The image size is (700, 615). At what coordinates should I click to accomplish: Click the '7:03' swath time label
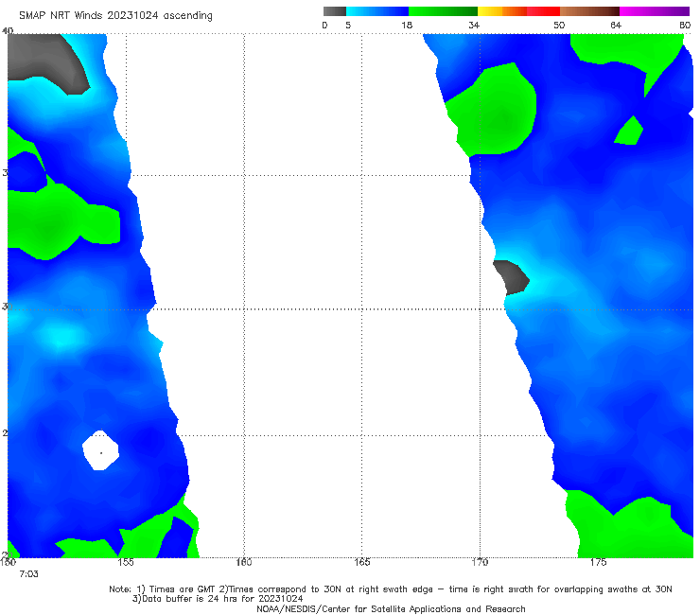[28, 574]
